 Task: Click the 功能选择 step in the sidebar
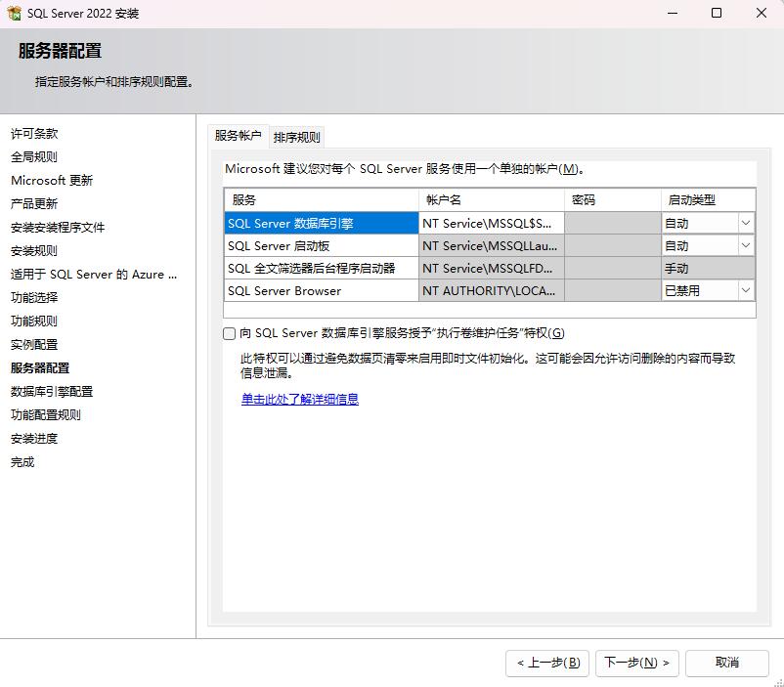tap(34, 297)
